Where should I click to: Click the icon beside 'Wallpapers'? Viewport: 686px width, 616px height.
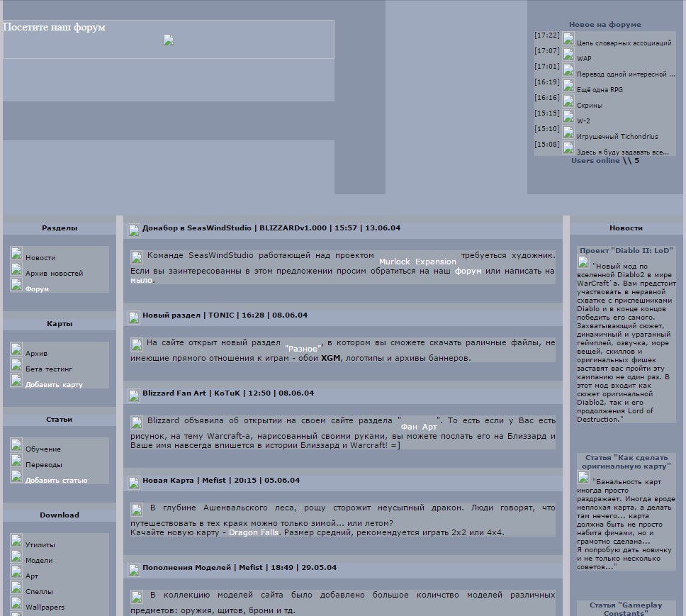pyautogui.click(x=16, y=603)
